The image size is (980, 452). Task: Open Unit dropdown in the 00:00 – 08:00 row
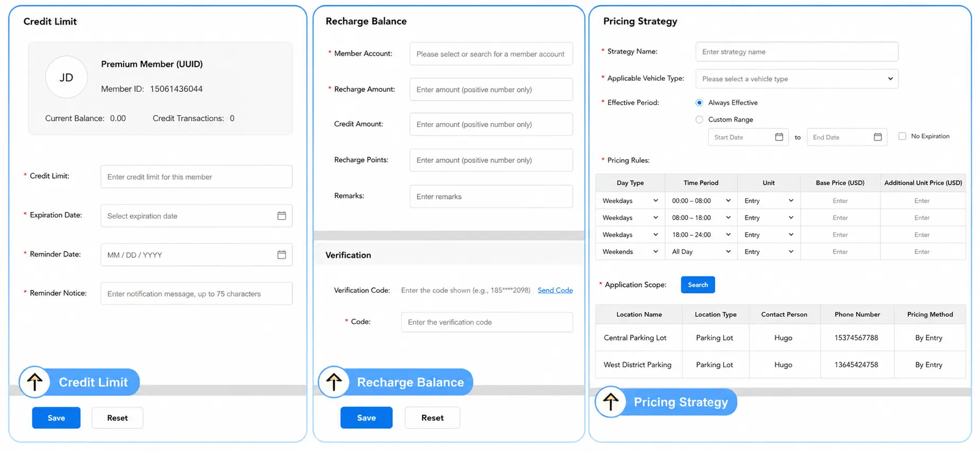(769, 201)
